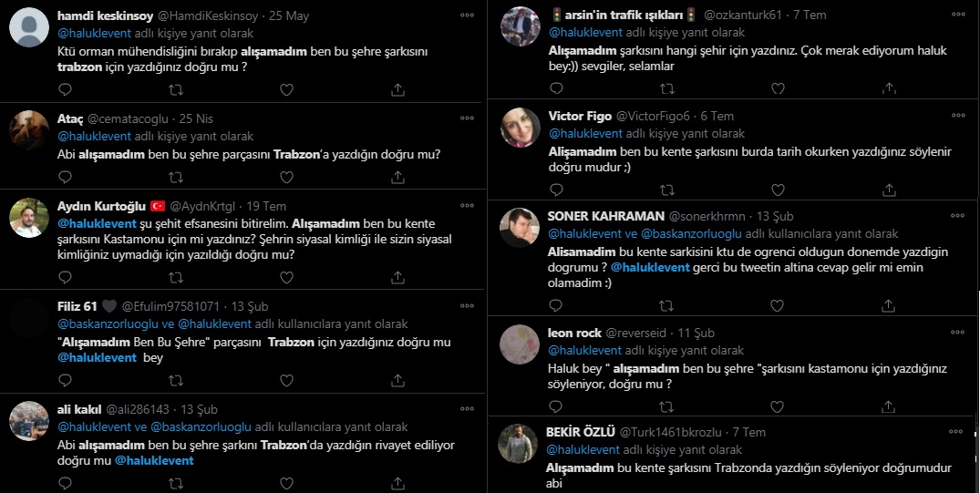The height and width of the screenshot is (493, 980).
Task: Share Filiz 61's tweet
Action: pyautogui.click(x=397, y=381)
